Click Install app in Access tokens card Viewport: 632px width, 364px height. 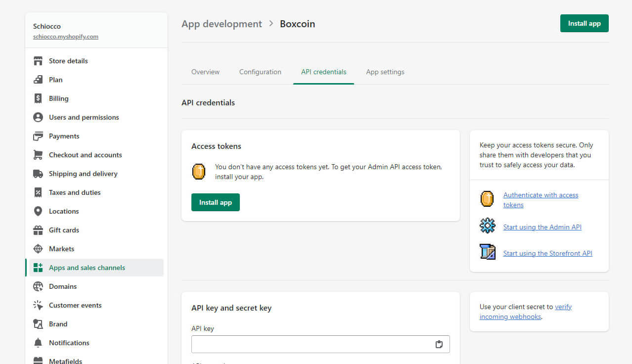215,202
